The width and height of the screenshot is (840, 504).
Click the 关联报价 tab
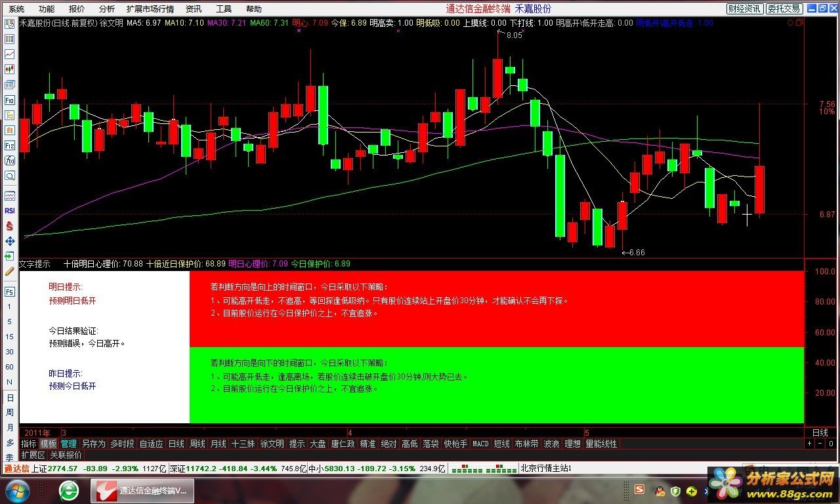pyautogui.click(x=66, y=455)
